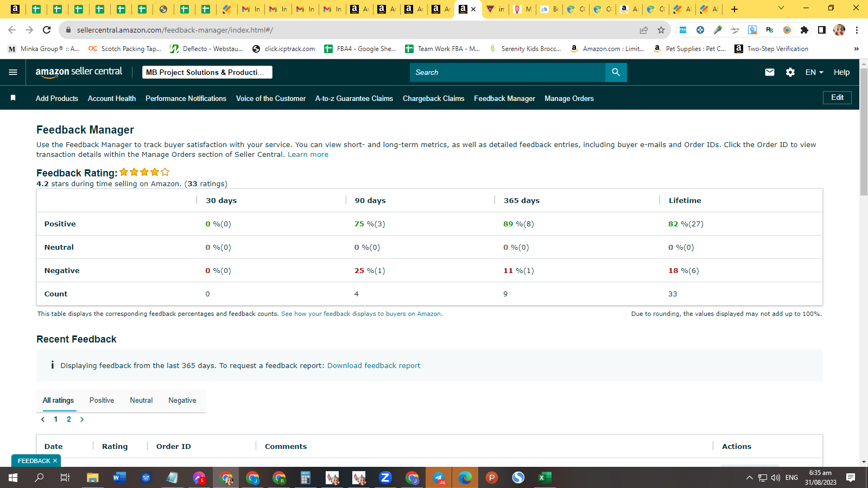The height and width of the screenshot is (488, 868).
Task: Open the RS extension icon
Action: click(x=770, y=30)
